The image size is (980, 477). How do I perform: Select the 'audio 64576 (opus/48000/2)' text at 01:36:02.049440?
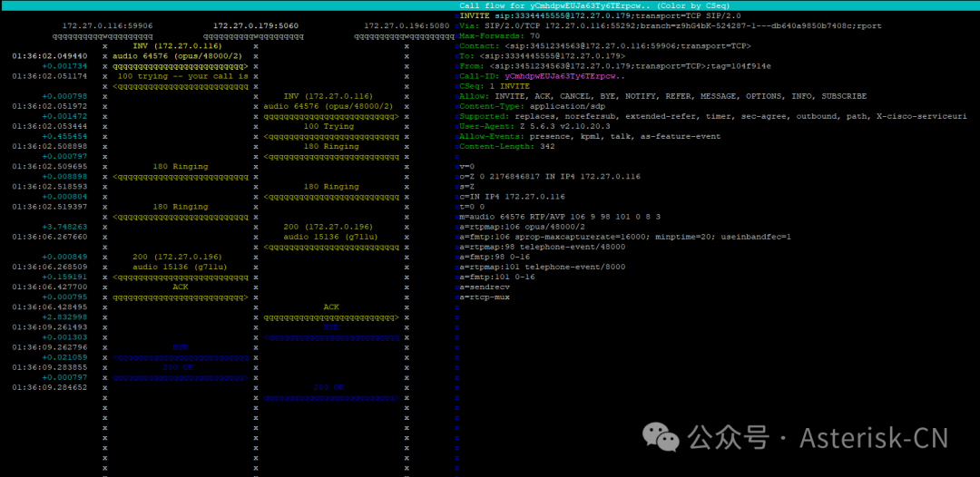(x=178, y=56)
